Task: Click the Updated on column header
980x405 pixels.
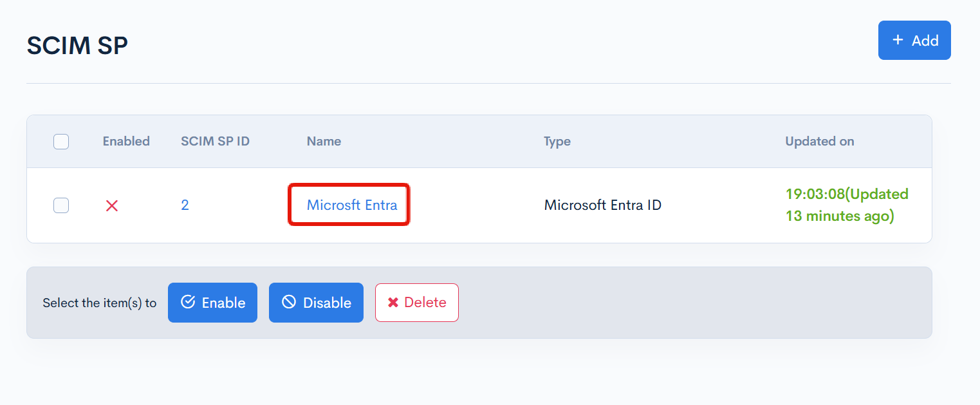Action: click(x=819, y=142)
